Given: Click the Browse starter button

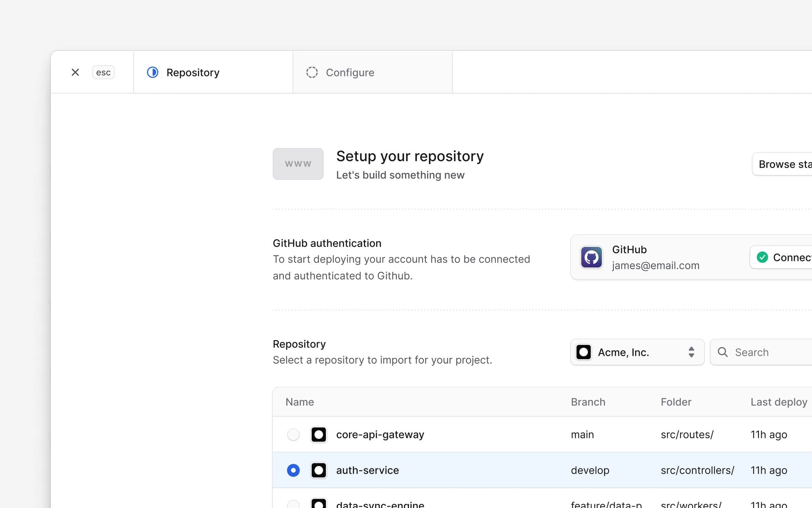Looking at the screenshot, I should point(782,164).
